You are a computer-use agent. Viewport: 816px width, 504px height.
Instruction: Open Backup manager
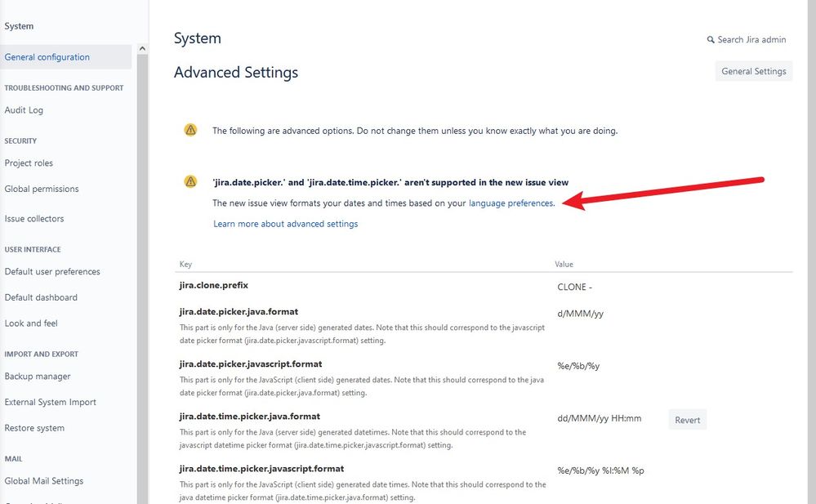(x=38, y=376)
